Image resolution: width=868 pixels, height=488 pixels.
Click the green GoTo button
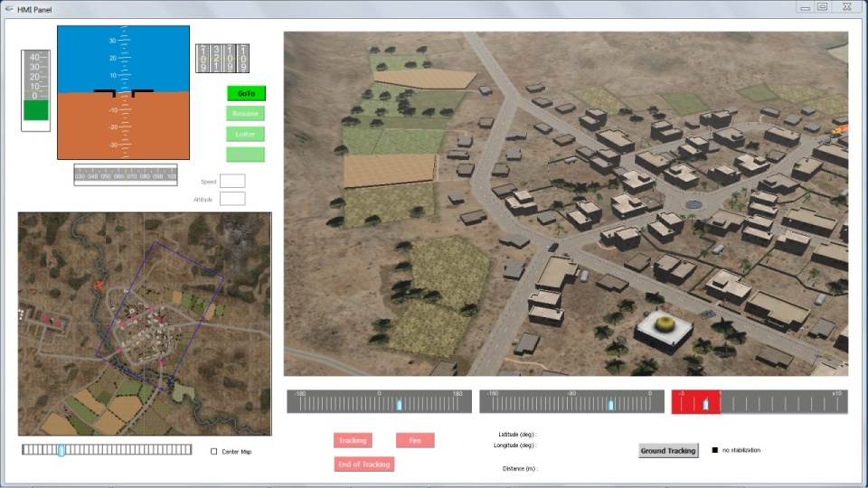246,93
